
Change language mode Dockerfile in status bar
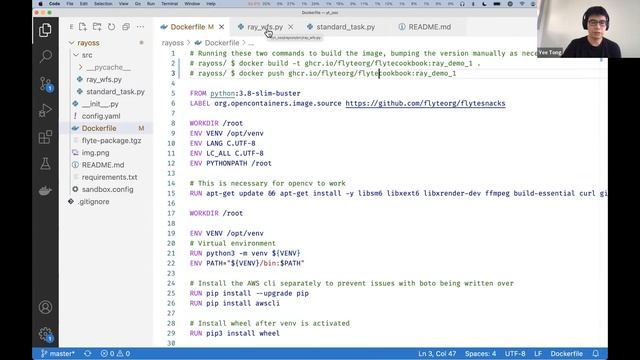point(567,353)
